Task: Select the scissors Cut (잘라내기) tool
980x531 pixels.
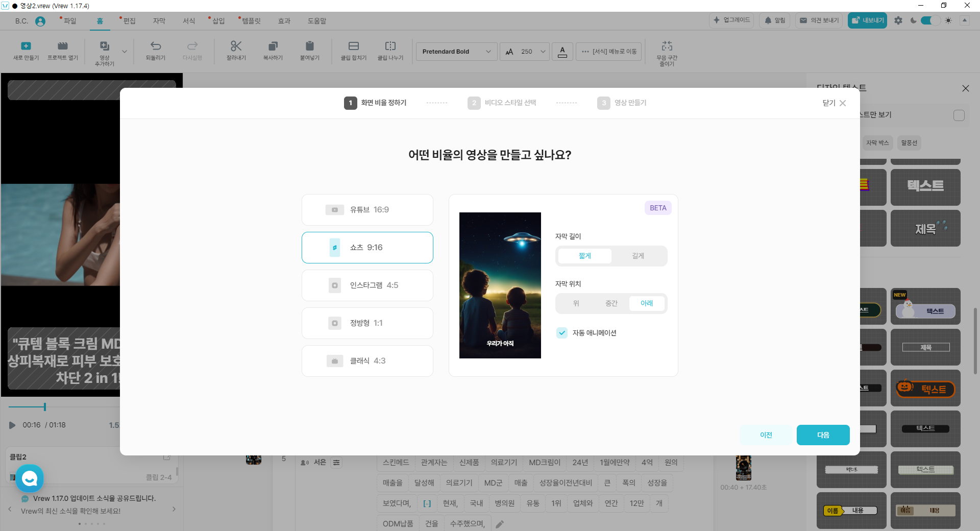Action: [236, 46]
